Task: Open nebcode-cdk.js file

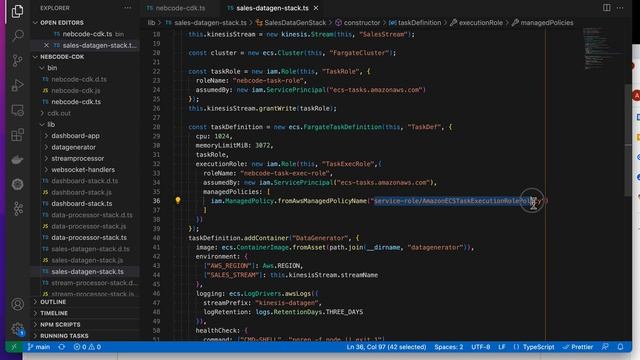Action: click(x=76, y=91)
